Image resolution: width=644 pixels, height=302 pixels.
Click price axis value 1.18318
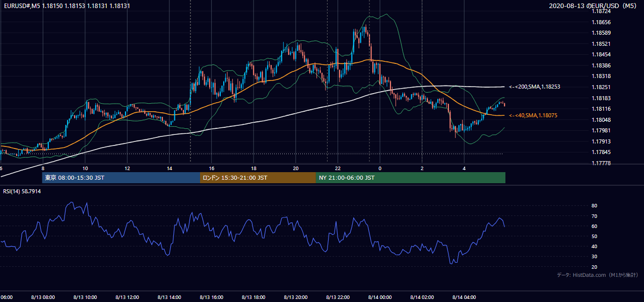tap(602, 76)
